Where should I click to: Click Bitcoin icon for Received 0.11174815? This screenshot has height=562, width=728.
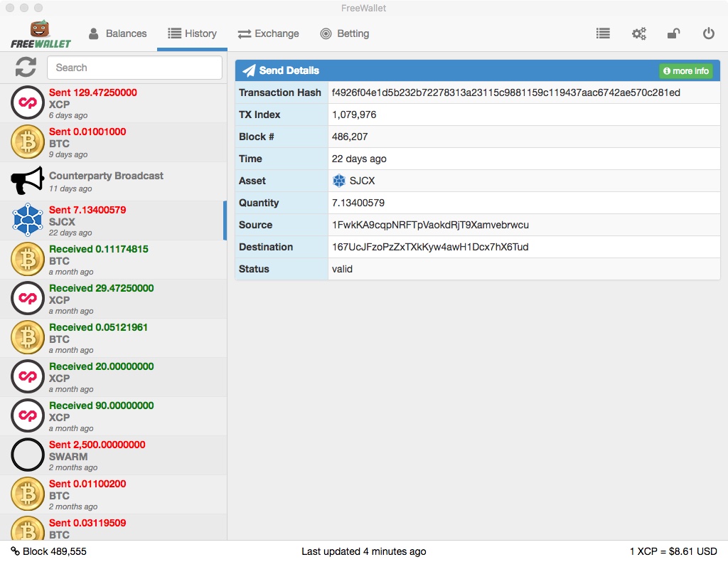[28, 259]
